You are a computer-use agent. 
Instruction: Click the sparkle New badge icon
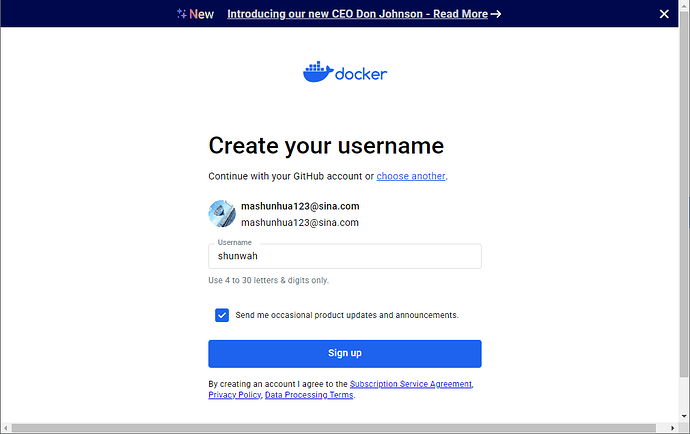point(181,14)
